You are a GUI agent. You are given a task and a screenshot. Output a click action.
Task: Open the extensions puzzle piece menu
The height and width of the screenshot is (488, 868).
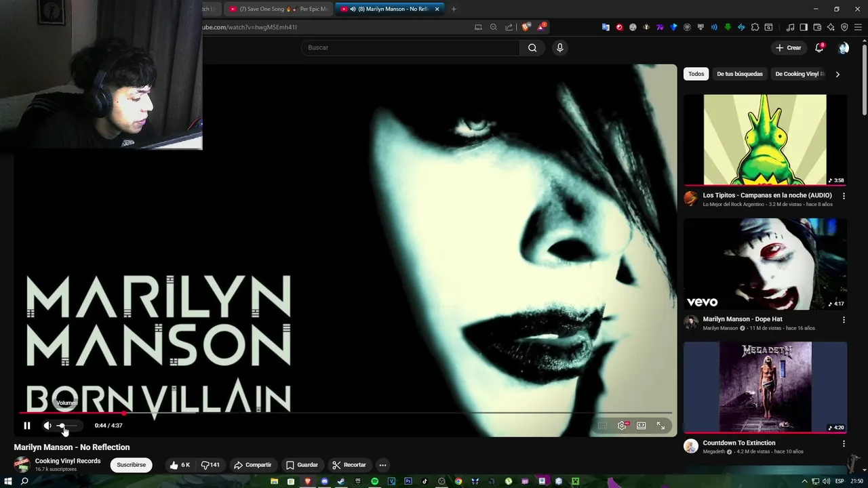pyautogui.click(x=755, y=27)
